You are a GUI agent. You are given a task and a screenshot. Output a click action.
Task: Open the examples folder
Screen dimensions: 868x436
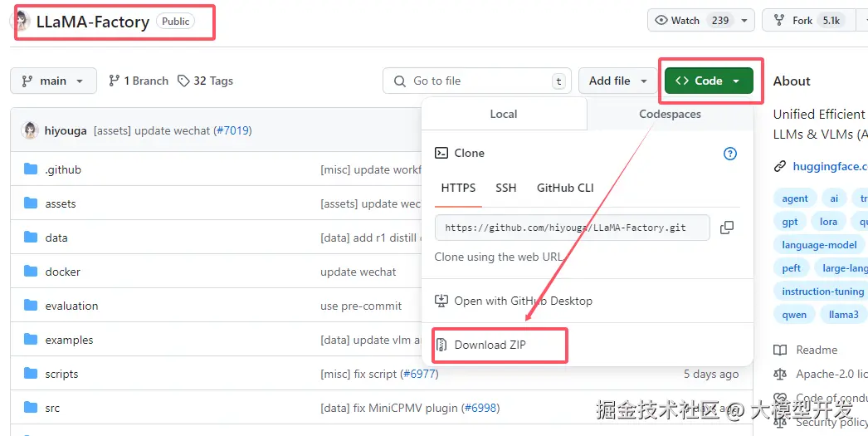point(69,340)
